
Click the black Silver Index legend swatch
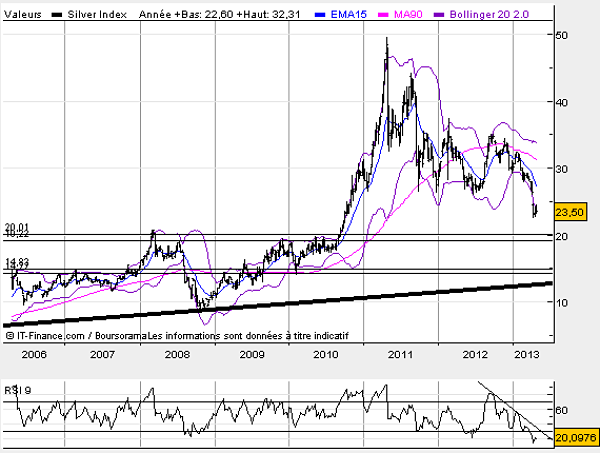pyautogui.click(x=57, y=15)
